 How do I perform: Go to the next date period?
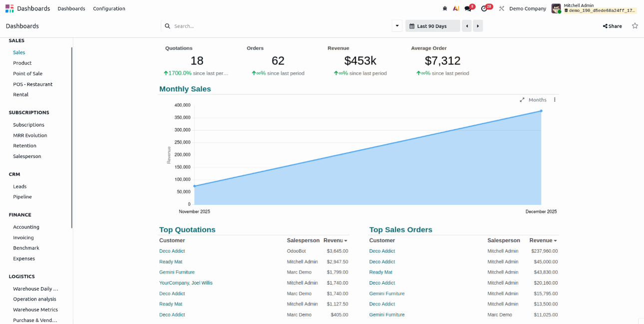click(478, 26)
